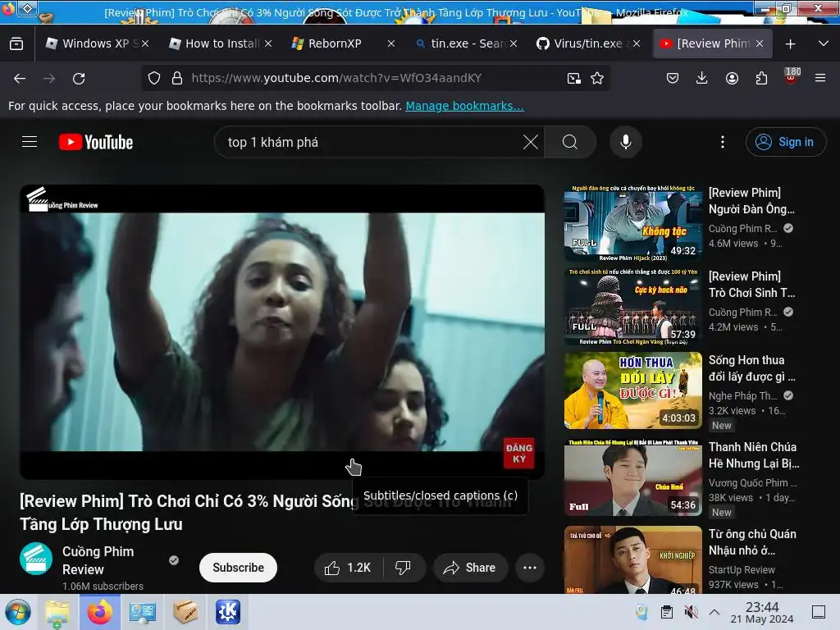Open the Firefox application menu
This screenshot has width=840, height=630.
[x=820, y=78]
